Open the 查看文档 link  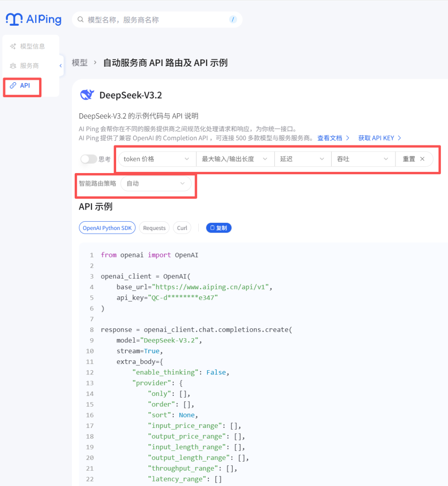330,138
